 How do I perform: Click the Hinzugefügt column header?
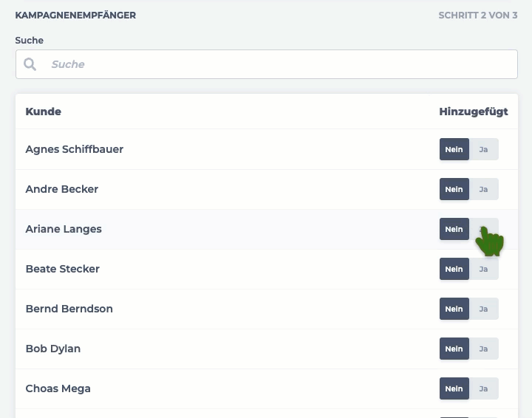click(474, 112)
